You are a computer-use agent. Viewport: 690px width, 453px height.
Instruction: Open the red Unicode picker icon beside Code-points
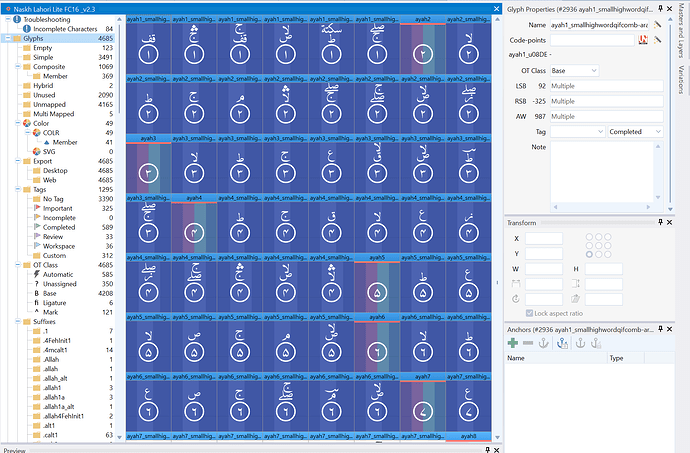[x=643, y=40]
